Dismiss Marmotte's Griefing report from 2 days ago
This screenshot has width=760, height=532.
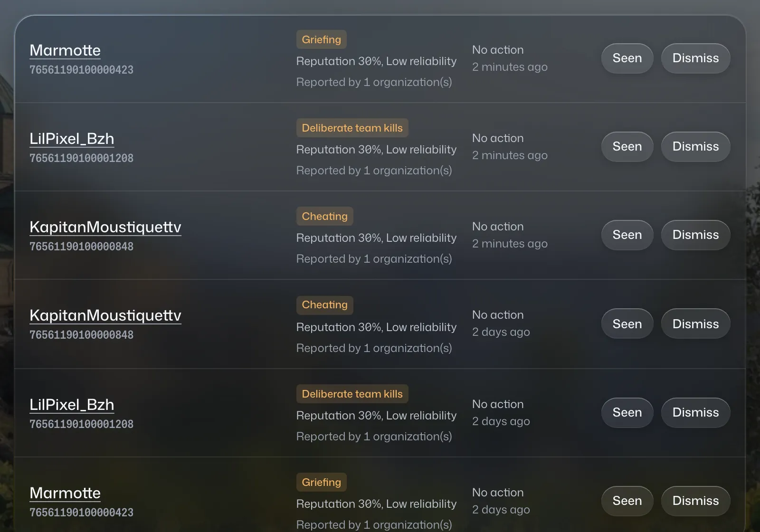(x=695, y=501)
